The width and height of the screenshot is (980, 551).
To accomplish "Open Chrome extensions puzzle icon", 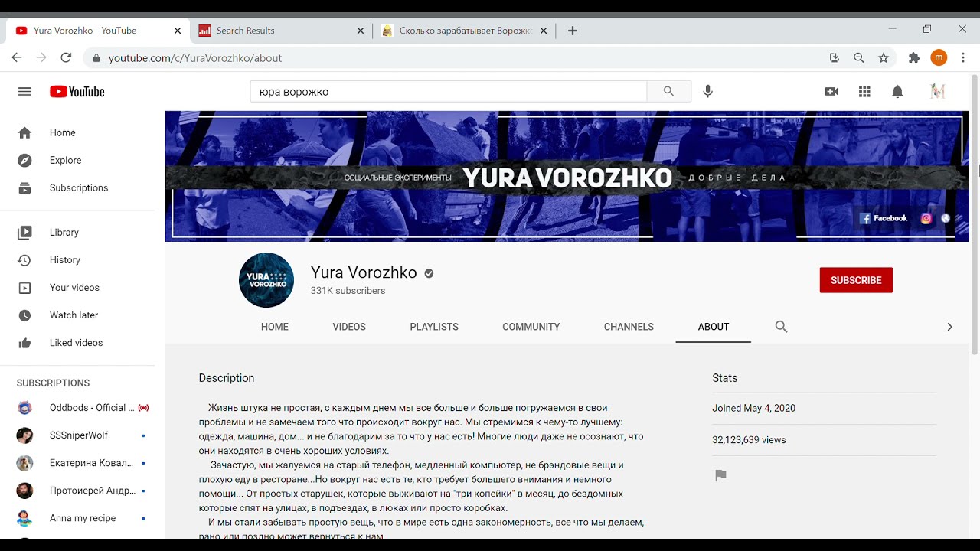I will click(x=914, y=57).
